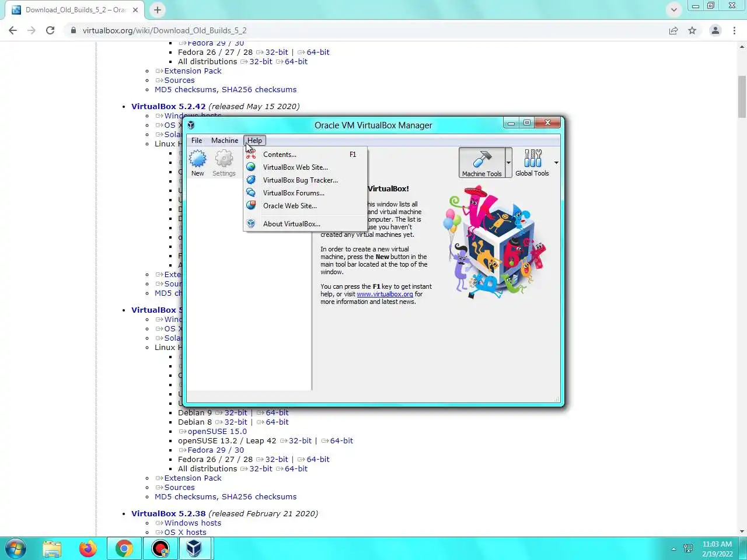Screen dimensions: 747x560
Task: Click the VirtualBox Web Site globe icon
Action: [x=251, y=167]
